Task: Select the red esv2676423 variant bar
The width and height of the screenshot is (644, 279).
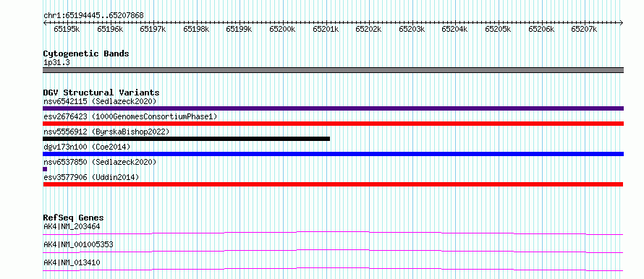Action: [333, 124]
